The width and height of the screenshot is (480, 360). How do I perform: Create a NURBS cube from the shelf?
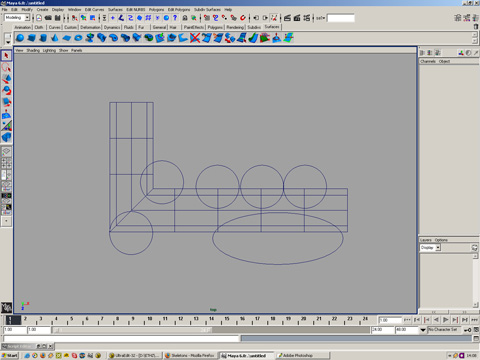point(32,38)
